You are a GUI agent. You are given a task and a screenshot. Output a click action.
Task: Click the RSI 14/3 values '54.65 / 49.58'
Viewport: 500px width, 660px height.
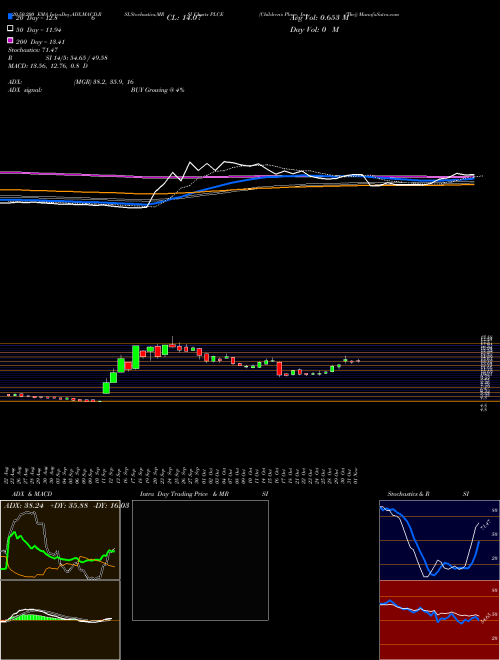click(88, 58)
